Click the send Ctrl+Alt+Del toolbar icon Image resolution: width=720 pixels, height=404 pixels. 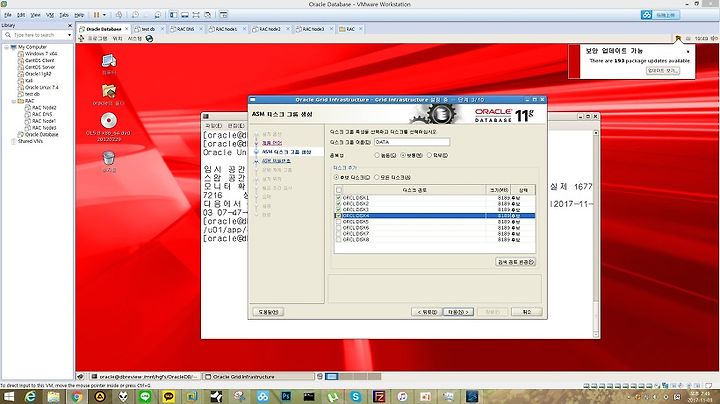(119, 15)
